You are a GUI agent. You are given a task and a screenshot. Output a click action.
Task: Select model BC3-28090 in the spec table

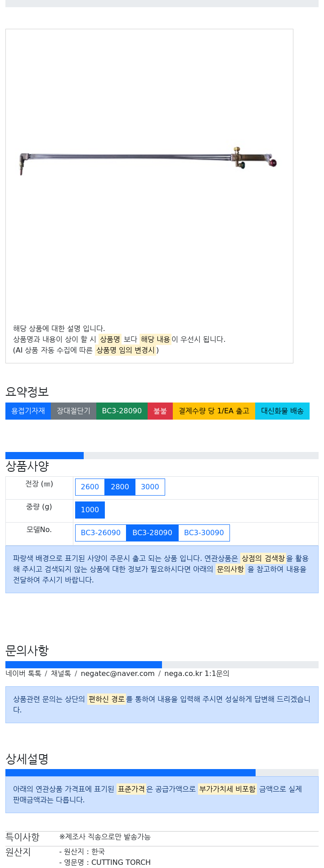[152, 533]
